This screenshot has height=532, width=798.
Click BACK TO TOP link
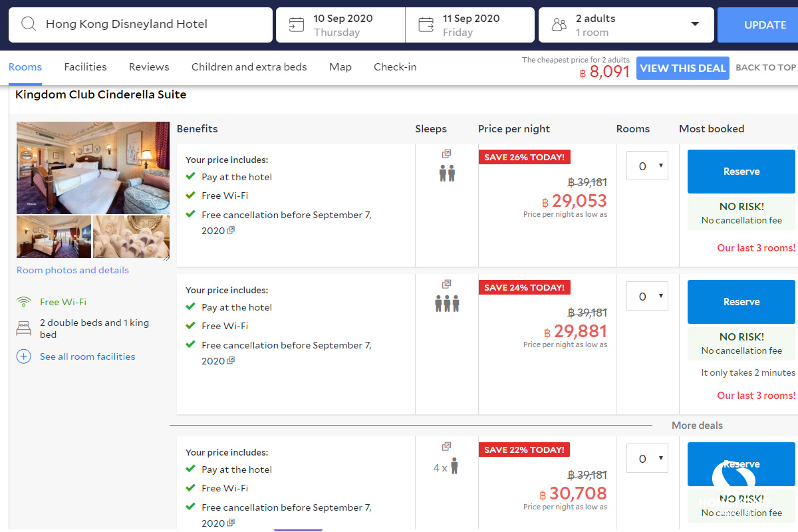click(765, 68)
